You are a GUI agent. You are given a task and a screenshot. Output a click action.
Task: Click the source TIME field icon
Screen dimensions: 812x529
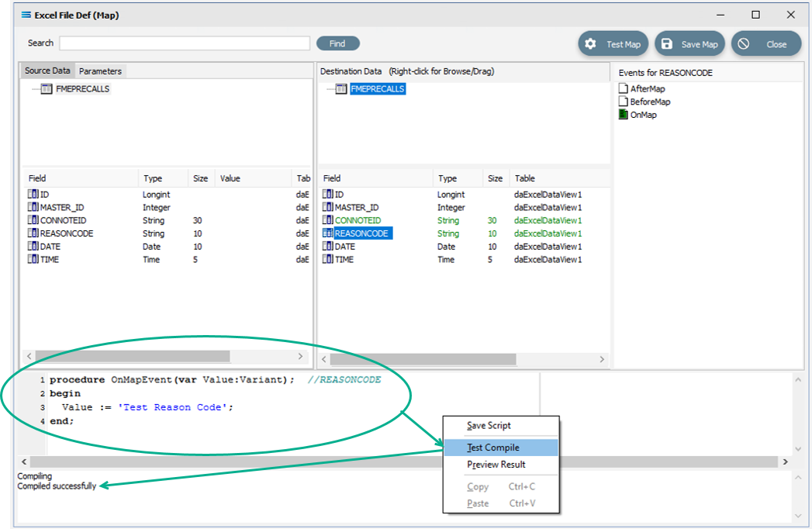[x=33, y=259]
